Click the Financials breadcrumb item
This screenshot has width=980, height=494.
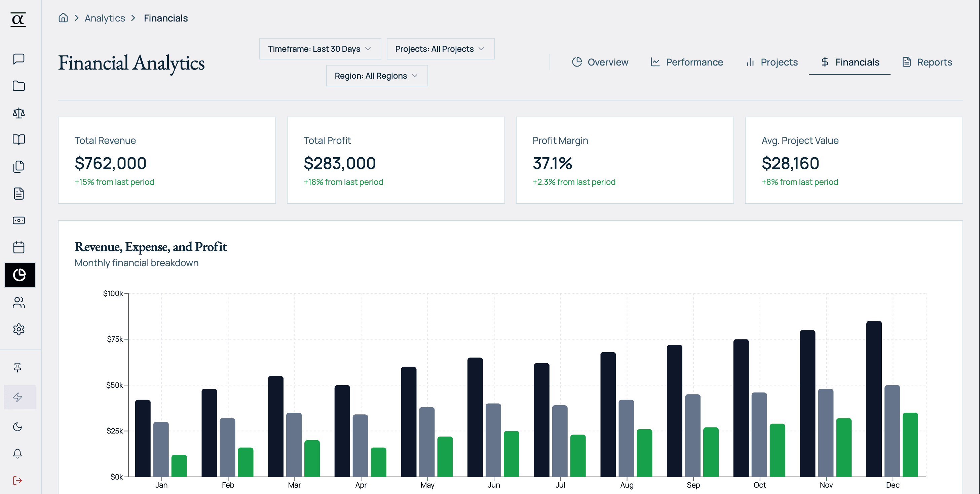165,18
